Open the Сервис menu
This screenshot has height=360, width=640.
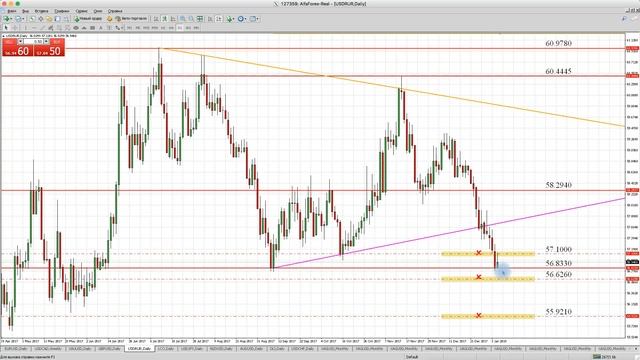pos(81,11)
